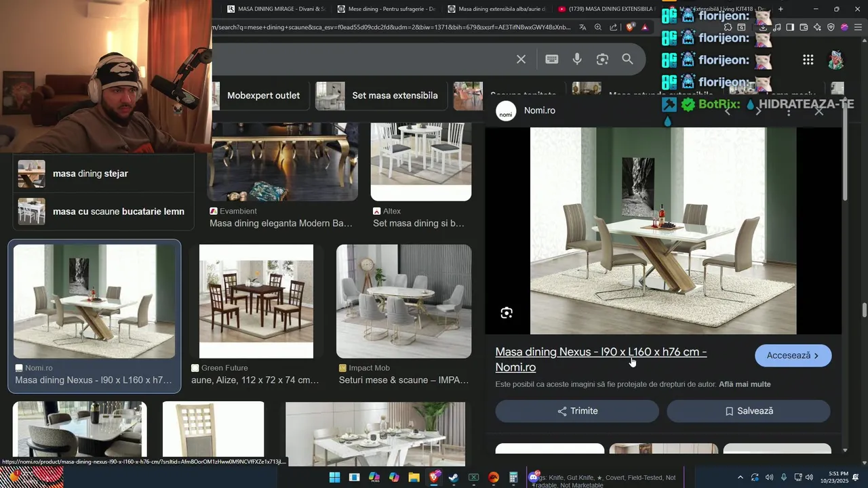868x488 pixels.
Task: Open the Windows Start menu
Action: click(x=334, y=478)
